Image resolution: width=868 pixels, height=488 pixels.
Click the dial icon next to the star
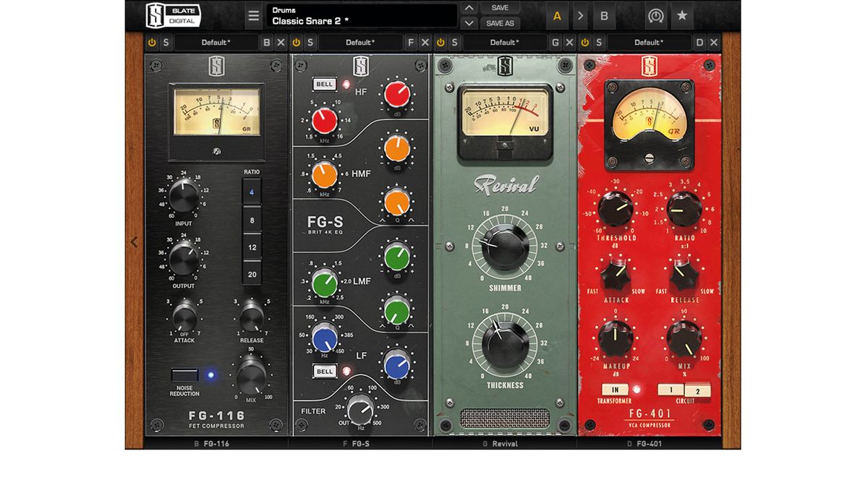tap(657, 15)
